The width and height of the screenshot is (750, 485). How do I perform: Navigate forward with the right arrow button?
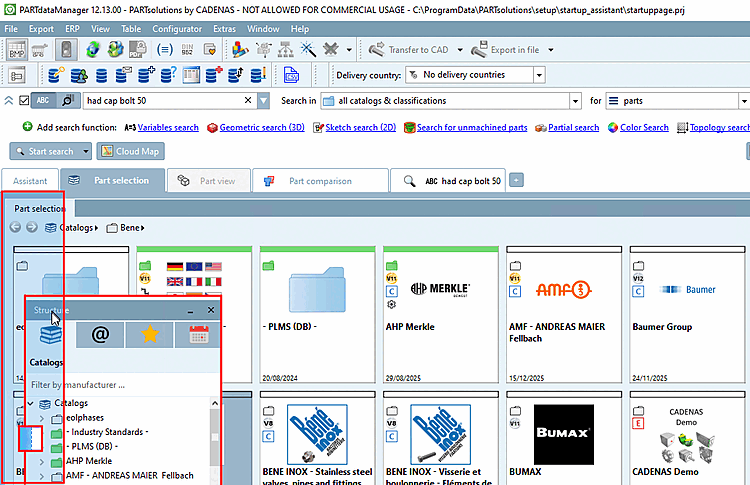[32, 227]
